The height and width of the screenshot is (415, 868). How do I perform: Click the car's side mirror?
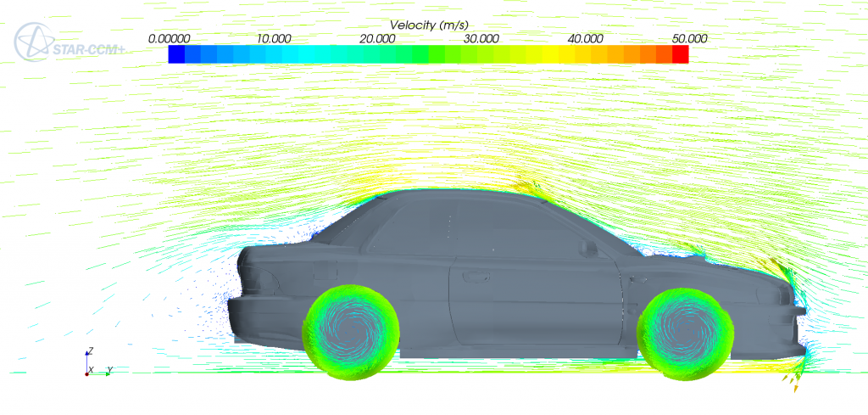pos(589,249)
